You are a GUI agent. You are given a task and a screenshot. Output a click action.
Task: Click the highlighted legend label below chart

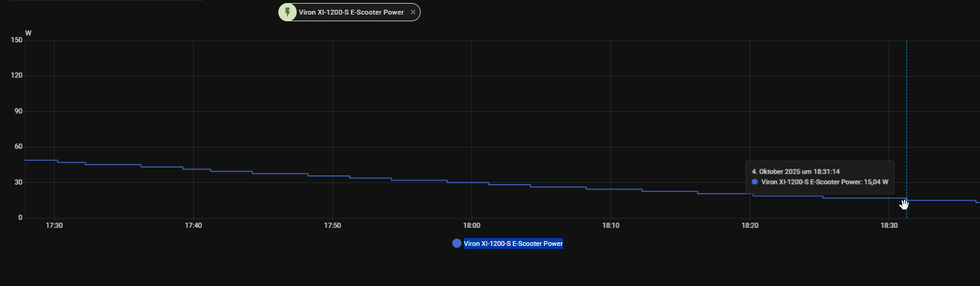[x=513, y=243]
